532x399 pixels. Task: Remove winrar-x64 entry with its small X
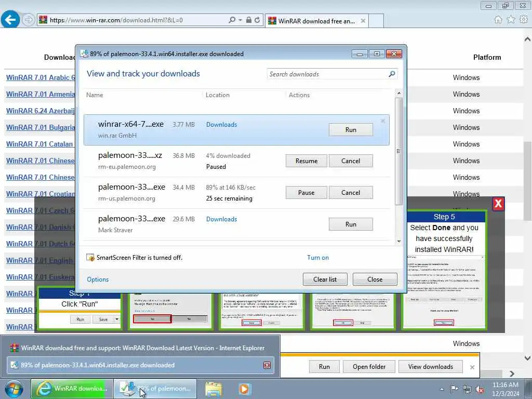pyautogui.click(x=383, y=121)
